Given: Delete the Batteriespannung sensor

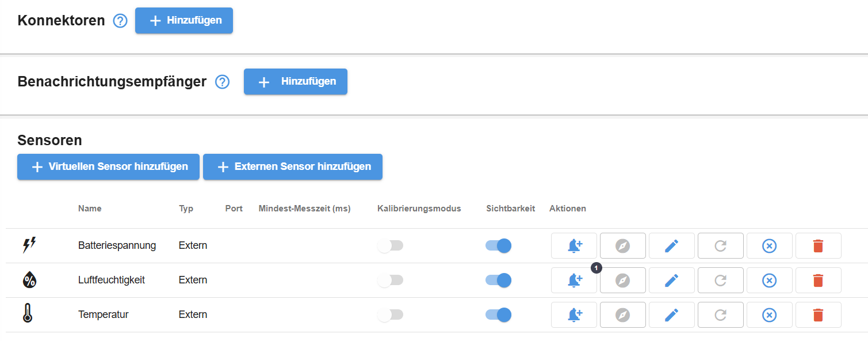Looking at the screenshot, I should coord(818,246).
